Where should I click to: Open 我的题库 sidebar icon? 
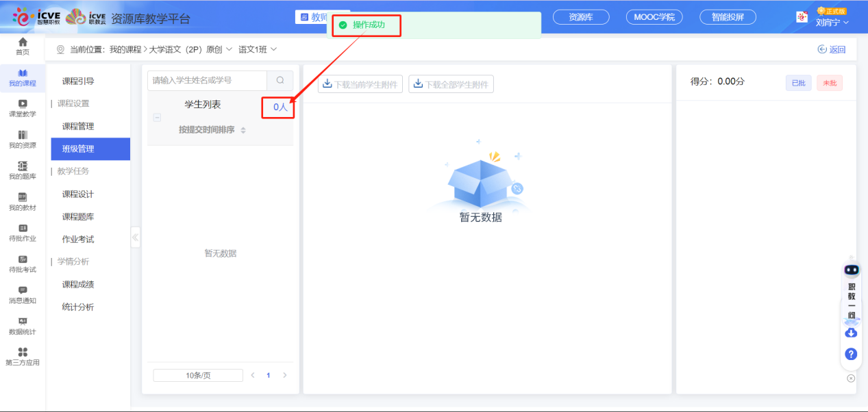point(23,170)
